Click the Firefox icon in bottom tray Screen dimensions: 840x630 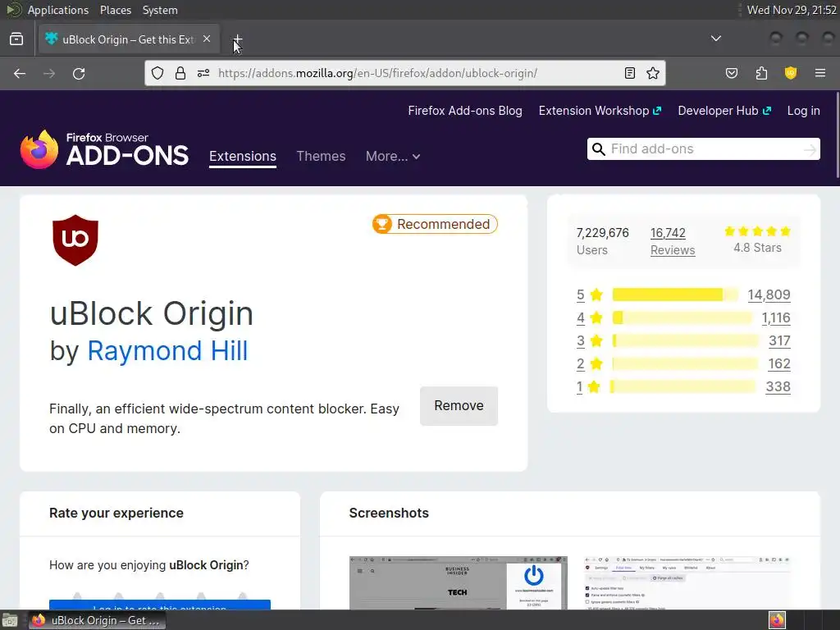coord(777,620)
